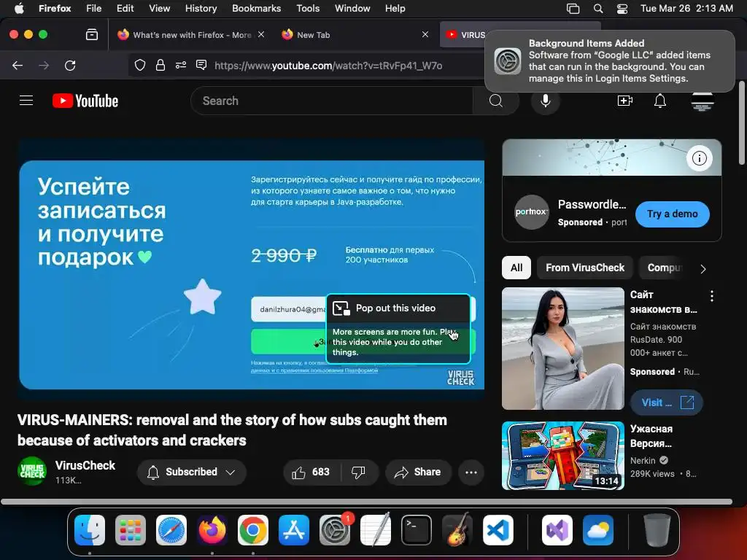Close the New Tab tab

[425, 34]
